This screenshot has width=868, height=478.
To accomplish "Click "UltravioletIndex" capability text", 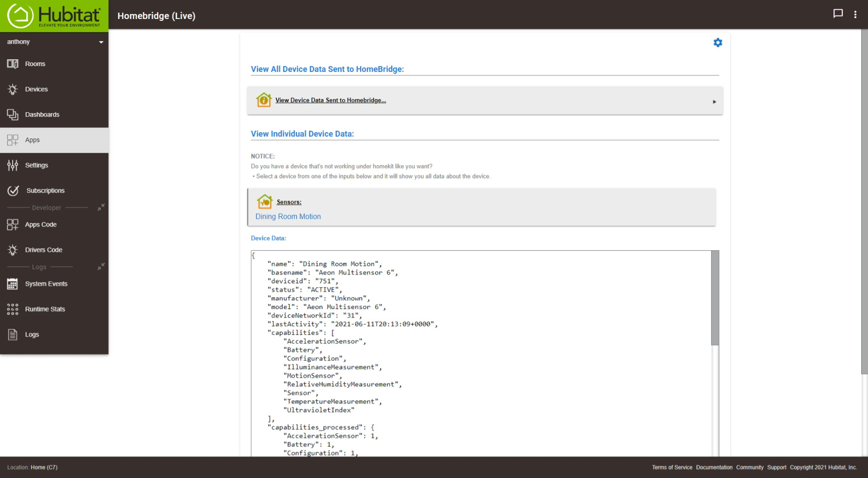I will tap(319, 410).
